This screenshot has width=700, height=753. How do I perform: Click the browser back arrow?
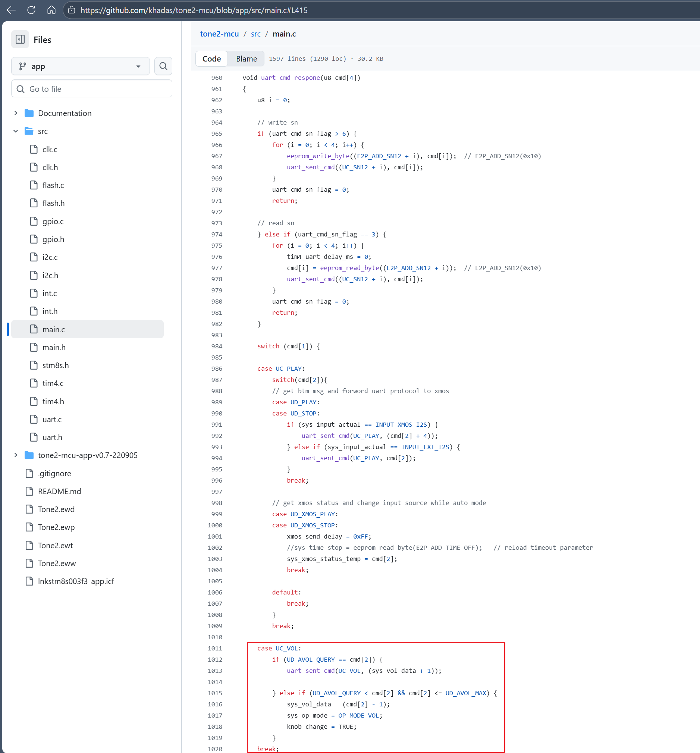point(11,10)
